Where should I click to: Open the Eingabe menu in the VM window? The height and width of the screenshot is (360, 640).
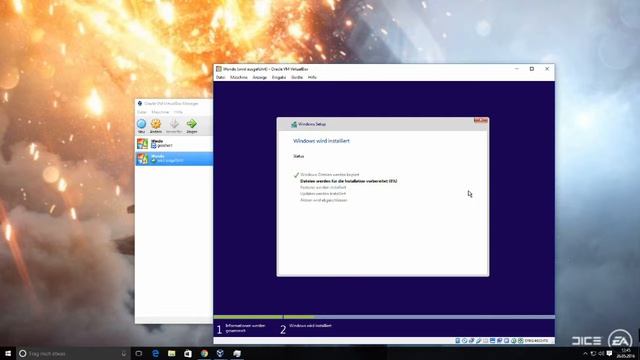[x=279, y=77]
